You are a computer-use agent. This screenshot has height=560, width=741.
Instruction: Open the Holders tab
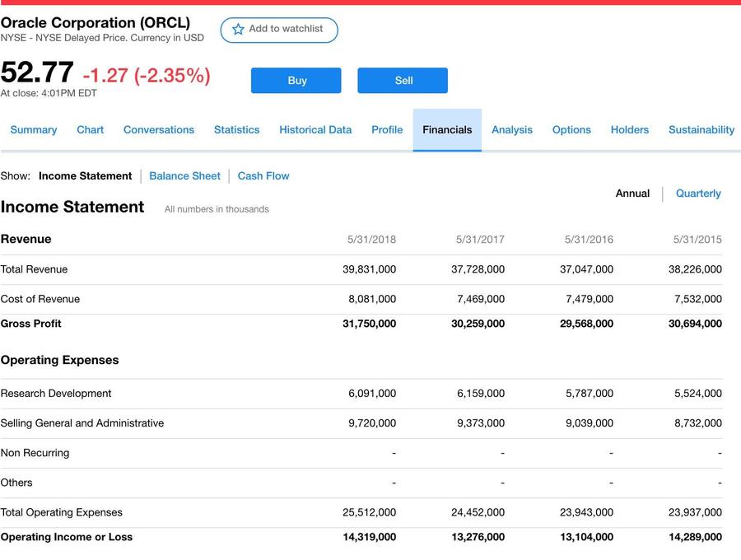[x=630, y=130]
